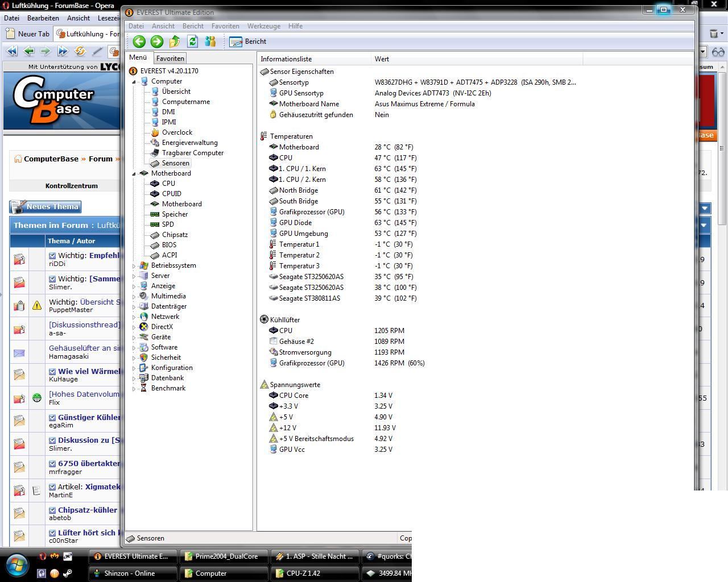Switch to the Favoriten tab in side panel

[x=170, y=59]
